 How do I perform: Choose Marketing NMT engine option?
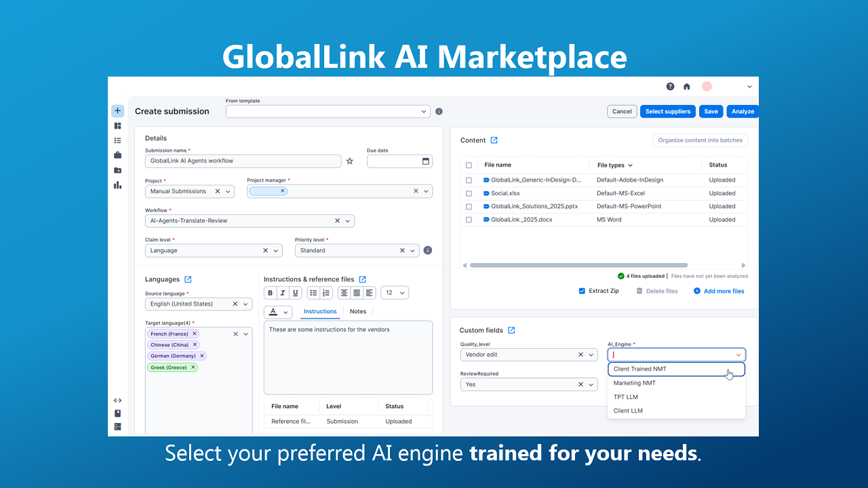[x=677, y=383]
